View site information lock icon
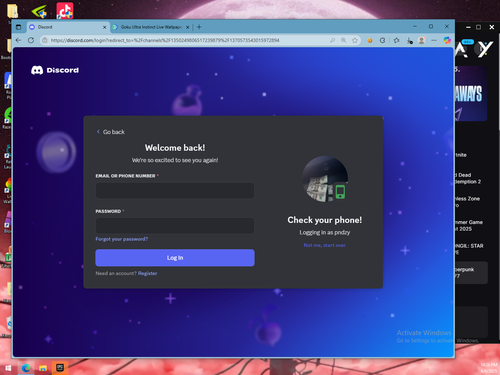This screenshot has height=375, width=500. tap(45, 40)
